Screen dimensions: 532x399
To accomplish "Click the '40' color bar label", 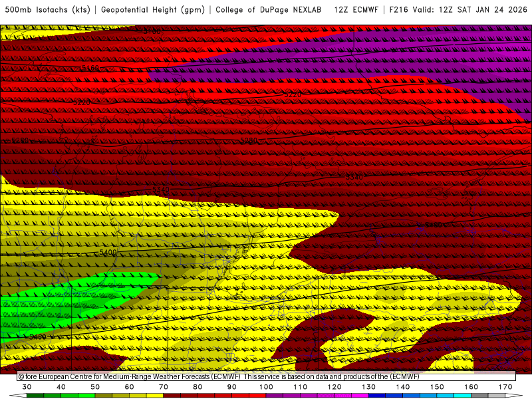I will [61, 387].
